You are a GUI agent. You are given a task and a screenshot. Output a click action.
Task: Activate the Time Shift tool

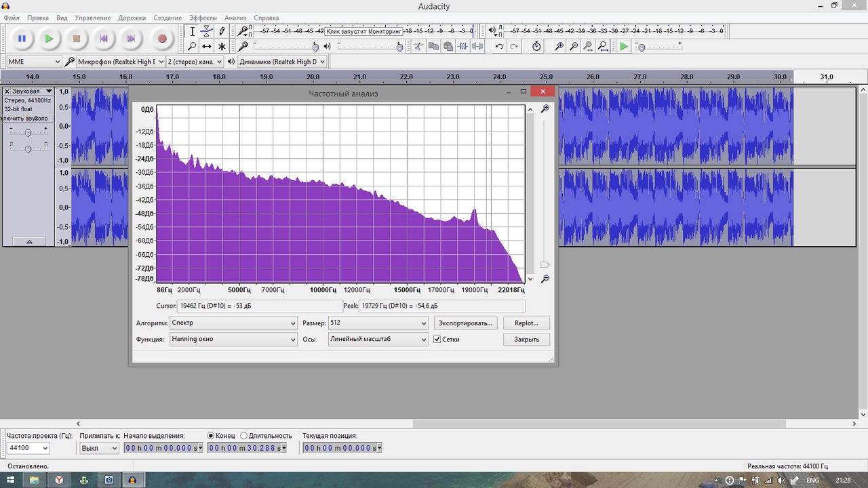(x=207, y=46)
